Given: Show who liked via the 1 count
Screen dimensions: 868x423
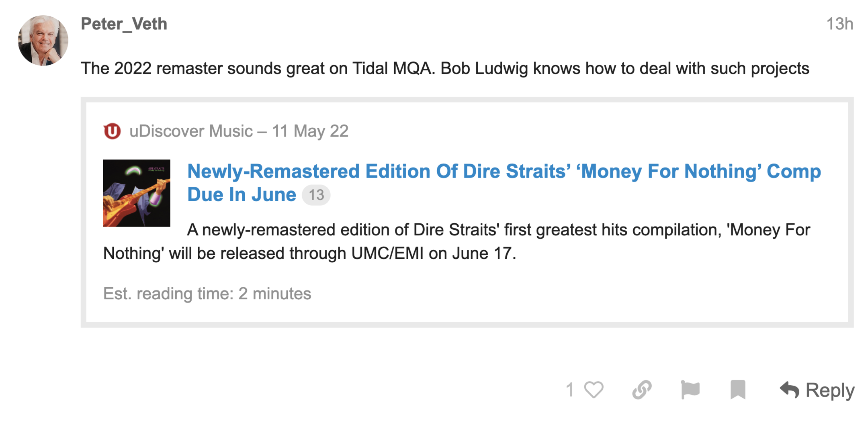Looking at the screenshot, I should (569, 390).
